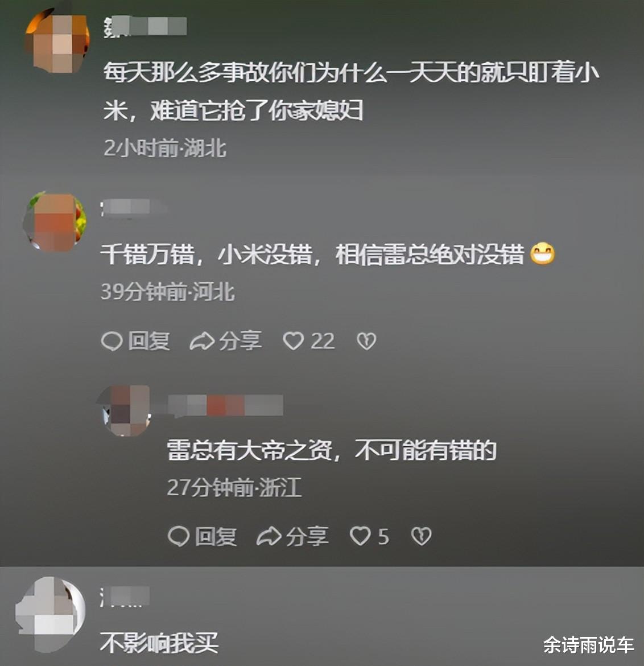This screenshot has height=666, width=644.
Task: Click the share arrow icon under 浙江 reply
Action: (x=269, y=536)
